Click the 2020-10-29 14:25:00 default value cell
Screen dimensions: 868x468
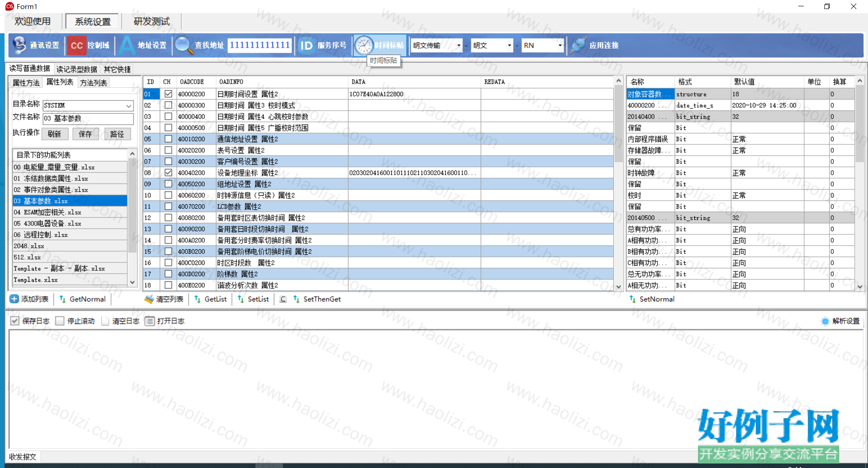(x=767, y=105)
